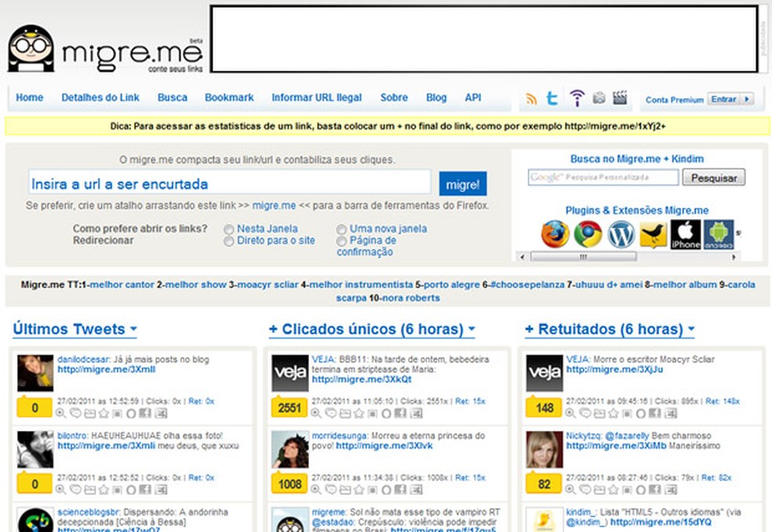Screen dimensions: 772x532
Task: Select 'Página de confirmação' redirect mode
Action: 341,239
